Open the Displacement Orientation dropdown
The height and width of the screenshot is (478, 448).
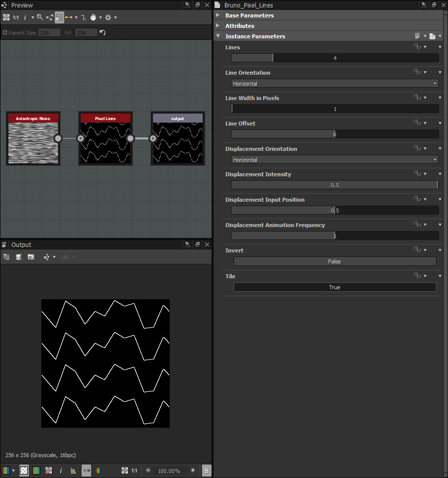point(335,159)
